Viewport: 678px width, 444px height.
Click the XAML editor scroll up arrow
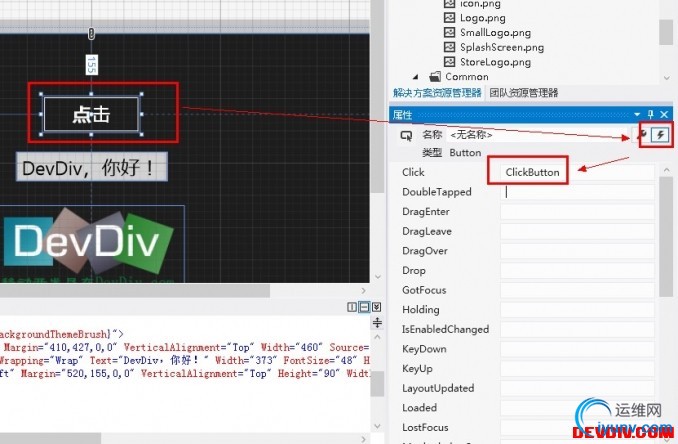(377, 337)
